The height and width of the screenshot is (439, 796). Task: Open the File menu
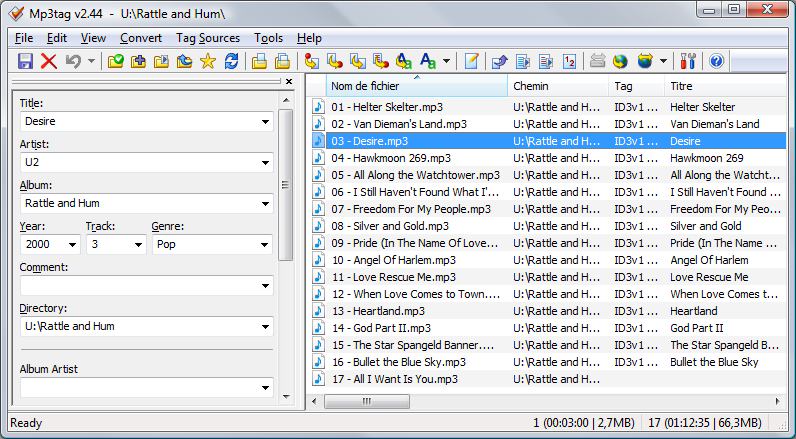(x=24, y=38)
